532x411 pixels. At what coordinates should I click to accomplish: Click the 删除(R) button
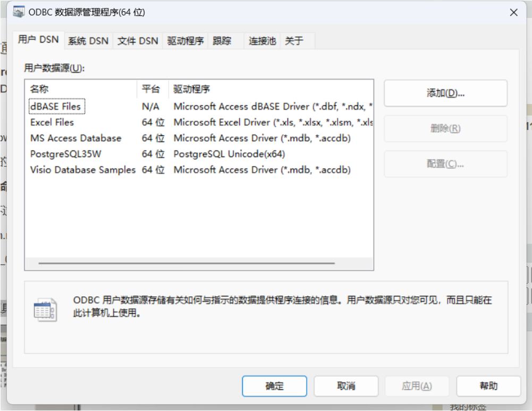[x=445, y=129]
